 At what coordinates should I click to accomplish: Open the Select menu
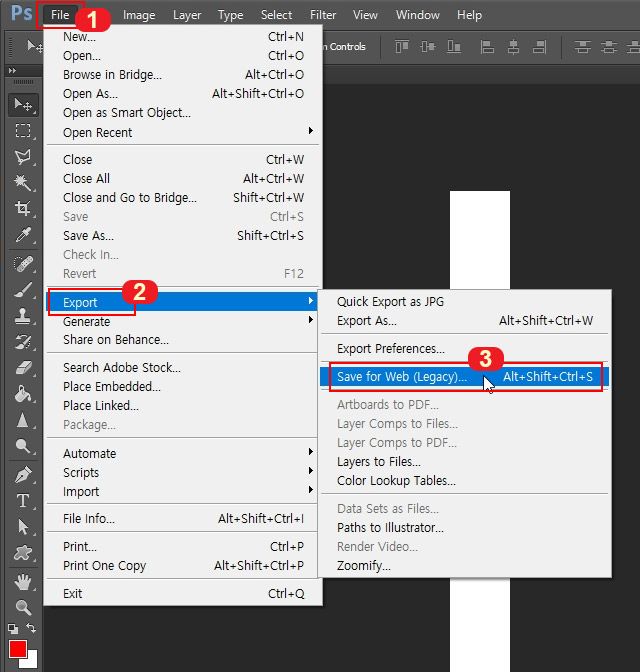[276, 15]
